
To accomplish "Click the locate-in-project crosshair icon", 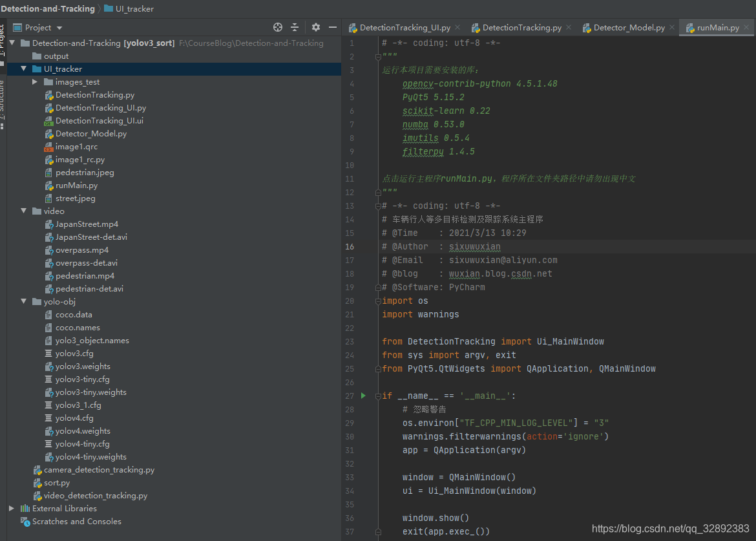I will pyautogui.click(x=278, y=28).
